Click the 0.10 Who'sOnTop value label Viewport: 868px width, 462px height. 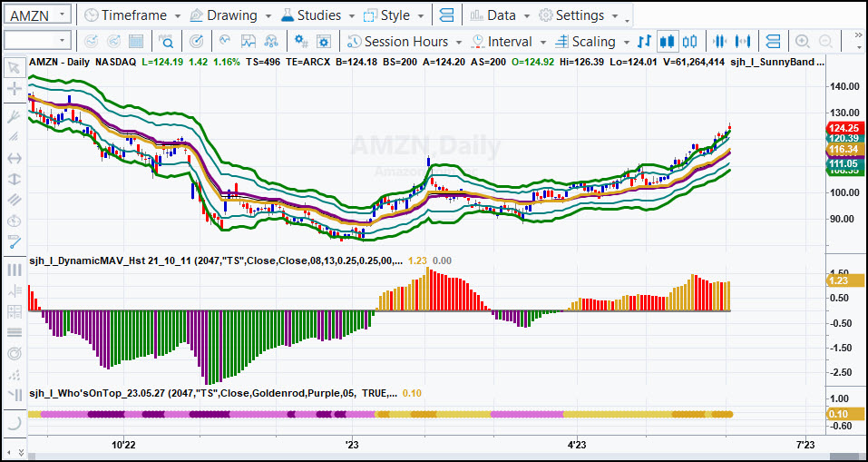[x=844, y=414]
